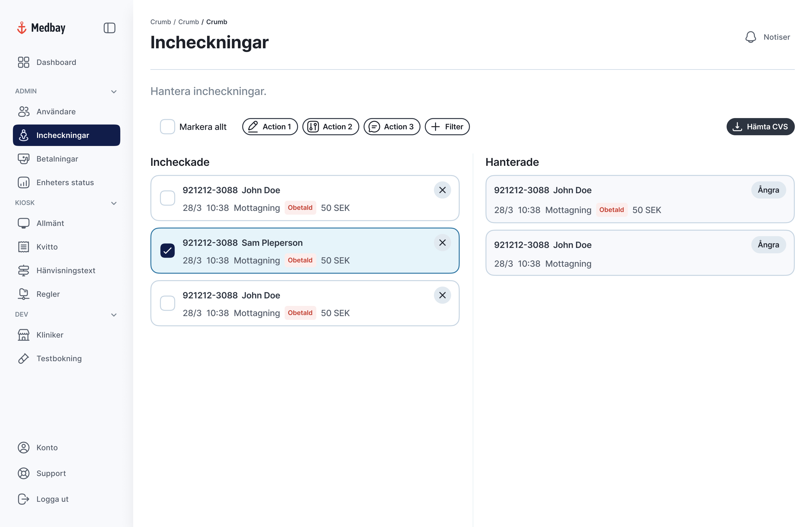Collapse the ADMIN section chevron
The height and width of the screenshot is (527, 812).
114,91
